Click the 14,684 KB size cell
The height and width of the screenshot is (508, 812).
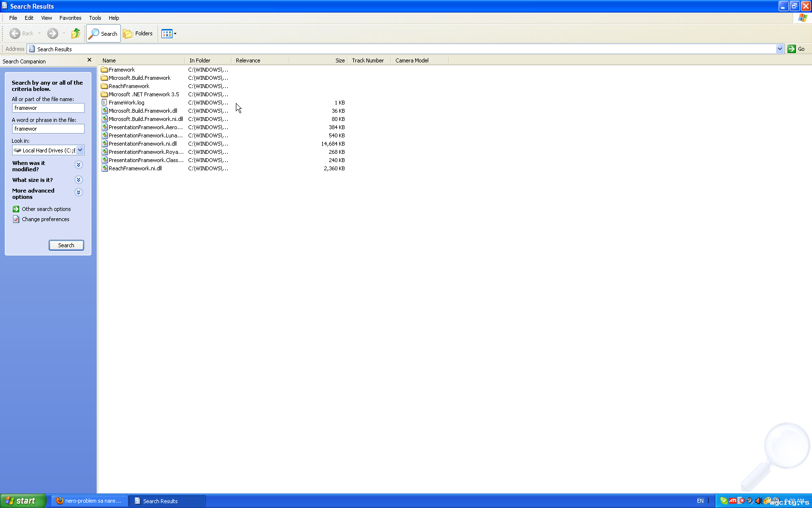point(333,144)
